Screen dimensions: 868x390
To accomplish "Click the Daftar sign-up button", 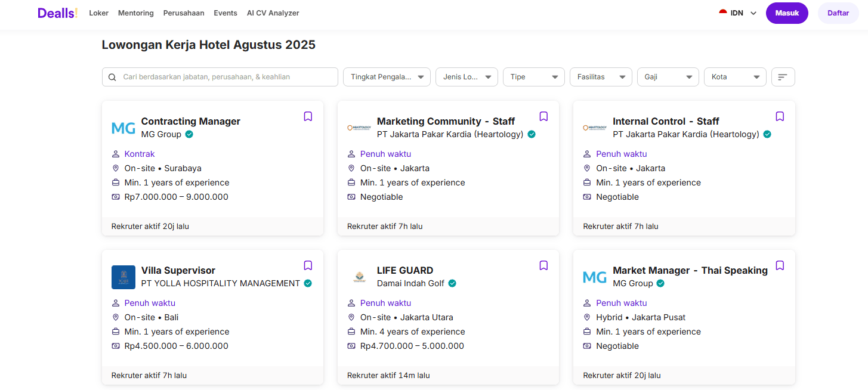I will (x=838, y=13).
